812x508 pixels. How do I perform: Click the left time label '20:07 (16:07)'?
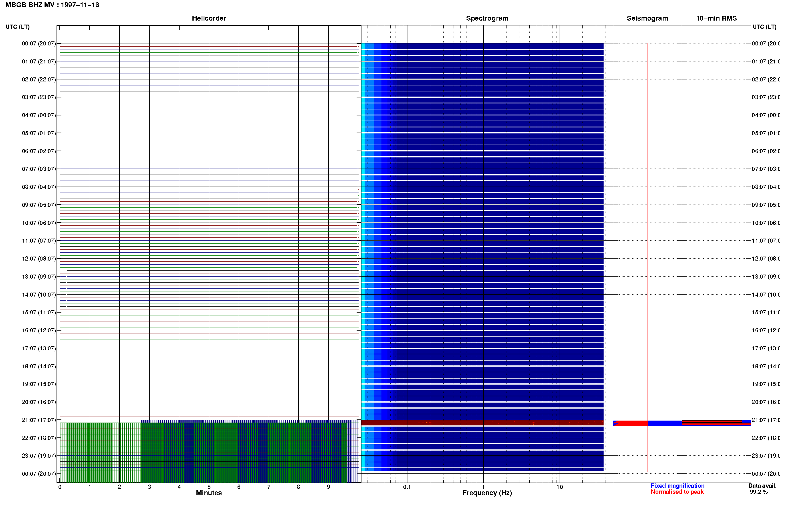(39, 402)
